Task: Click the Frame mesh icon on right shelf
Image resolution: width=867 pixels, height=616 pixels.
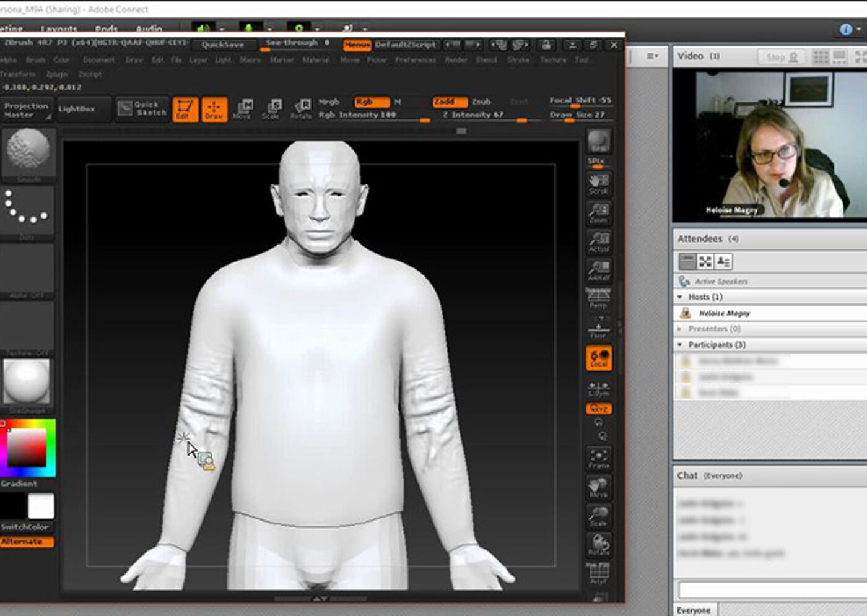Action: (598, 458)
